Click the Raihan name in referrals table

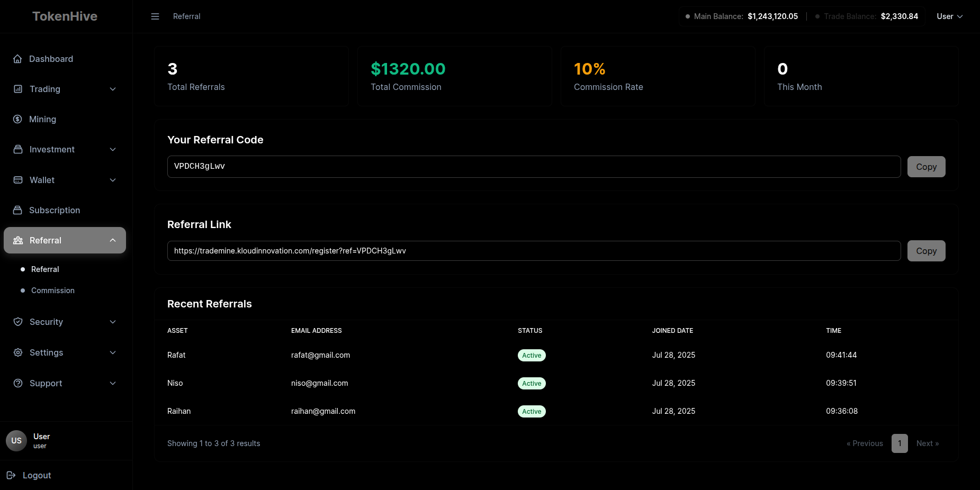tap(179, 411)
